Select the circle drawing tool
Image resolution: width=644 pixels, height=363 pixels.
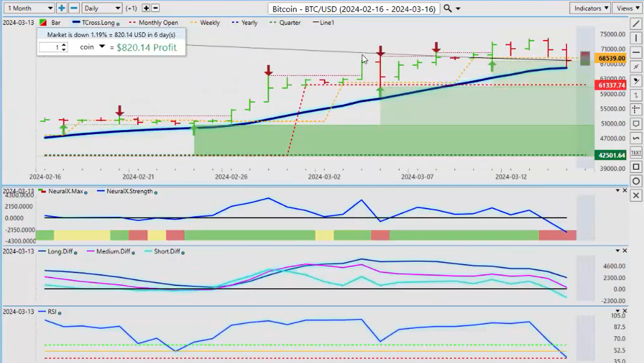[x=636, y=181]
